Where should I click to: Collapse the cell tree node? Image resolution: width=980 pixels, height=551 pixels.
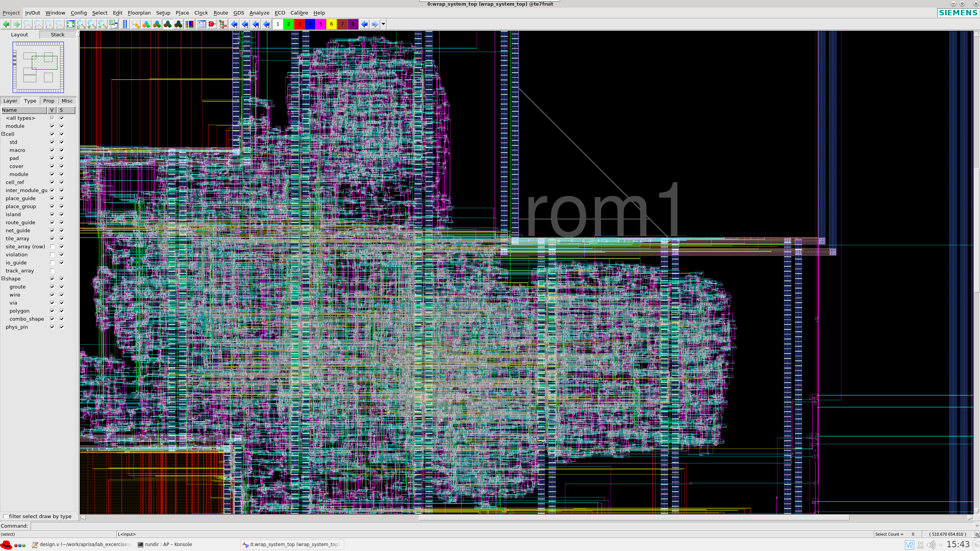3,134
